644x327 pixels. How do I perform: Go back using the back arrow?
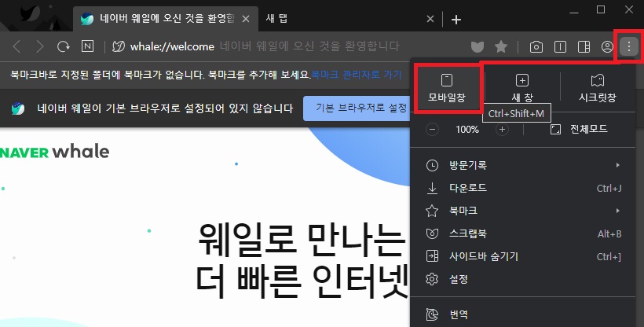click(x=16, y=46)
